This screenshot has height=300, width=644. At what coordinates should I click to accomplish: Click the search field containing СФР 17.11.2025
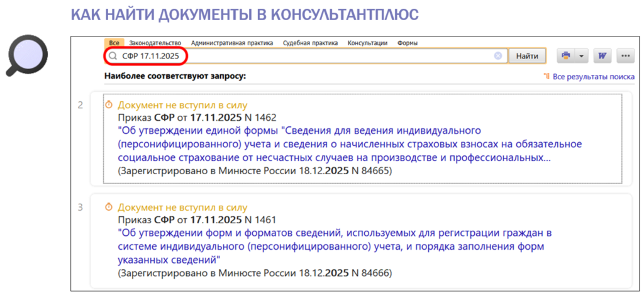(306, 56)
